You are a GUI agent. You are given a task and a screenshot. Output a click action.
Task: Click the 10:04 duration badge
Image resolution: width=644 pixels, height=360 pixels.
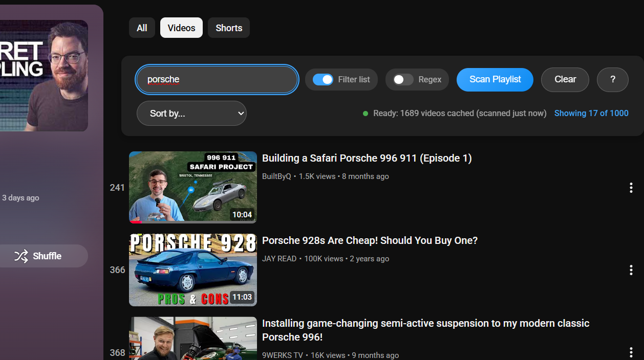click(242, 215)
